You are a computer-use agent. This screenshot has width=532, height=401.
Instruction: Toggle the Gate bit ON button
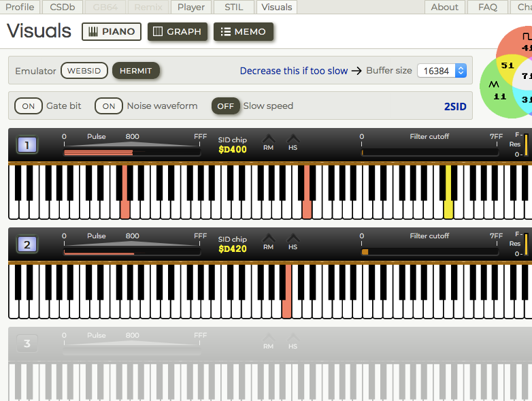click(x=29, y=106)
